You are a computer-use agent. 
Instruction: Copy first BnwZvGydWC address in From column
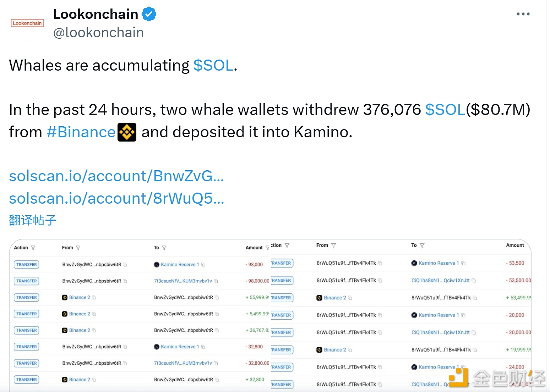click(x=125, y=265)
